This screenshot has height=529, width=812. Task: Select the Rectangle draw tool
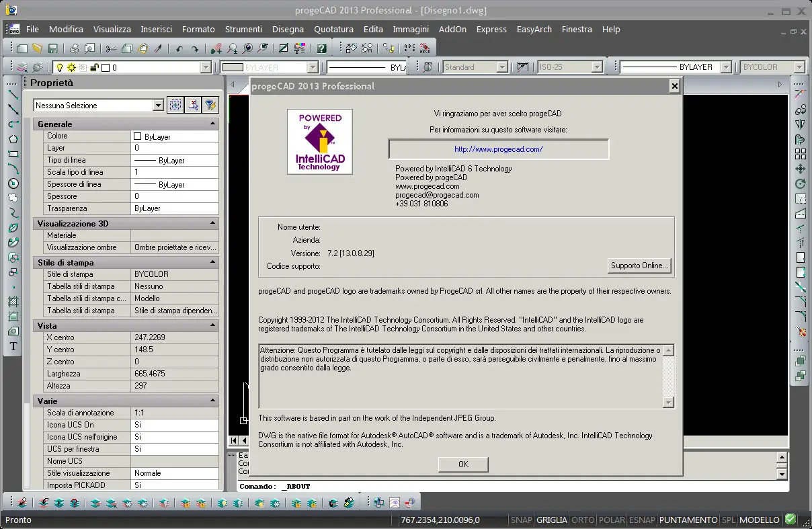(x=13, y=154)
